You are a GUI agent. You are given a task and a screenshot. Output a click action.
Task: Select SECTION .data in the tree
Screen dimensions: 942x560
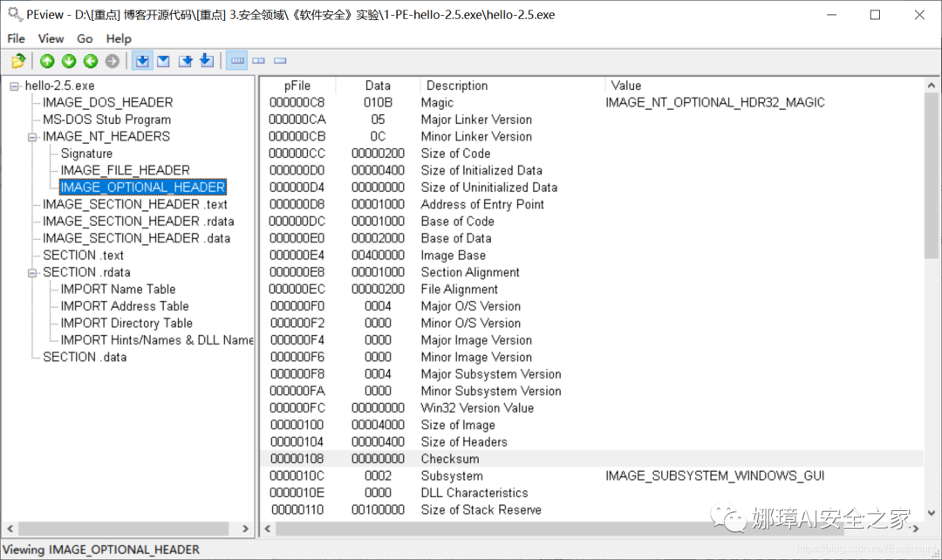[x=85, y=357]
